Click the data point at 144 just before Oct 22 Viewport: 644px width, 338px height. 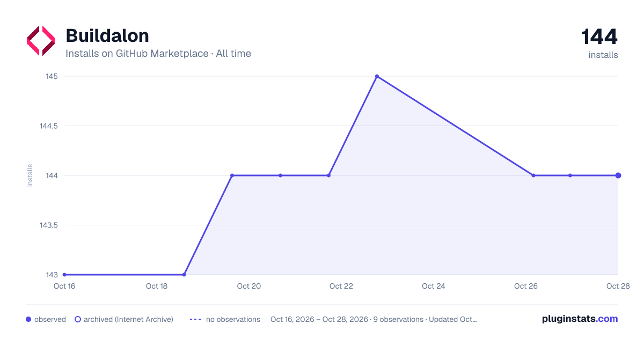(328, 175)
